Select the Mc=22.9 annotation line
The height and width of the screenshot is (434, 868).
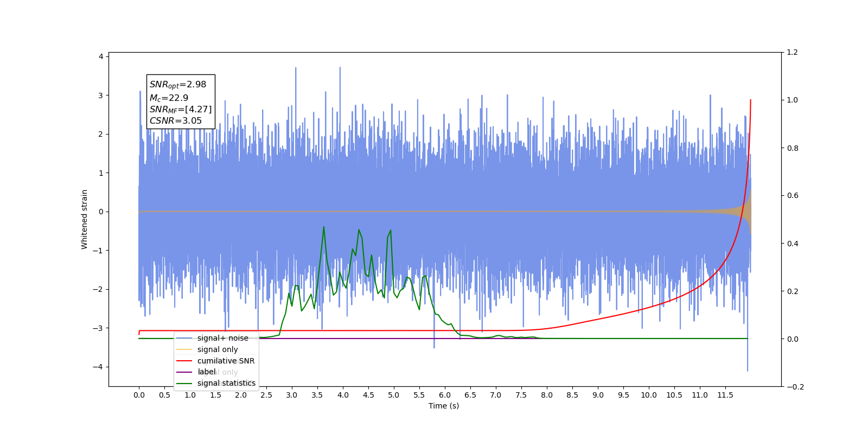(169, 98)
